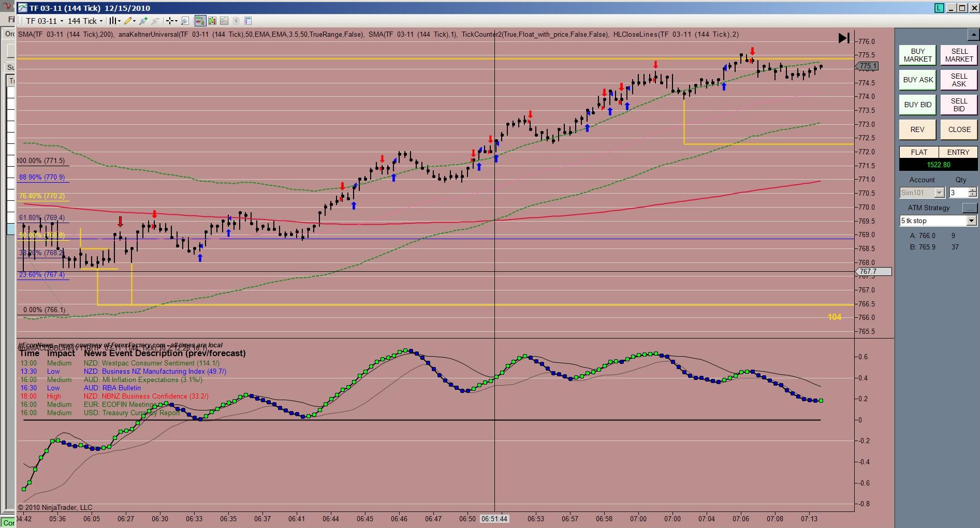Select the crosshair cursor tool
Screen dimensions: 980x528
tap(169, 21)
